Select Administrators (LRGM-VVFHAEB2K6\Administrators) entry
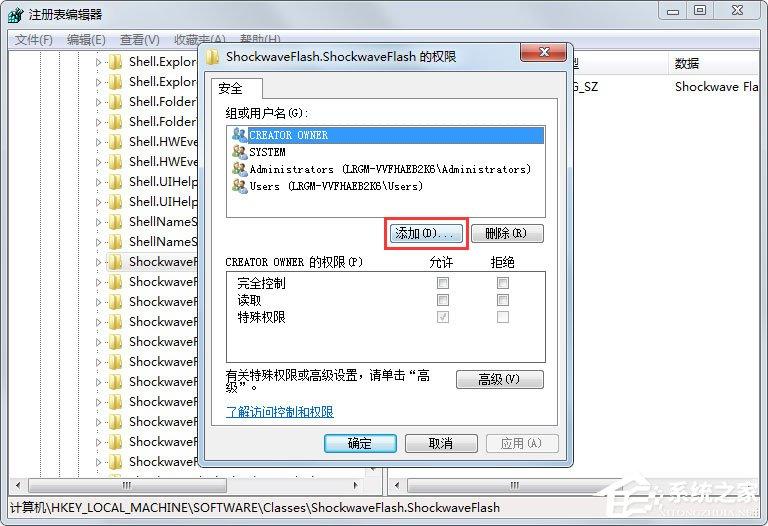Image resolution: width=768 pixels, height=526 pixels. click(x=390, y=169)
